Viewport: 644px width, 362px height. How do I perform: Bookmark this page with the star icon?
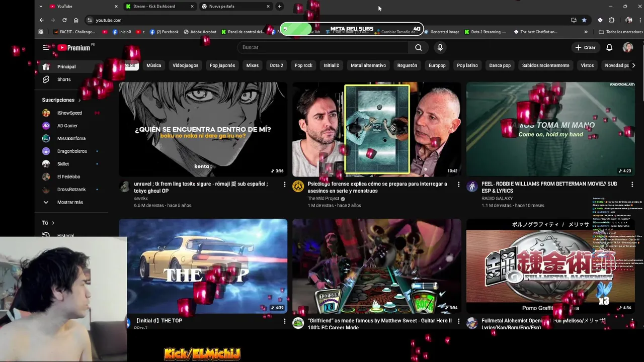[584, 20]
